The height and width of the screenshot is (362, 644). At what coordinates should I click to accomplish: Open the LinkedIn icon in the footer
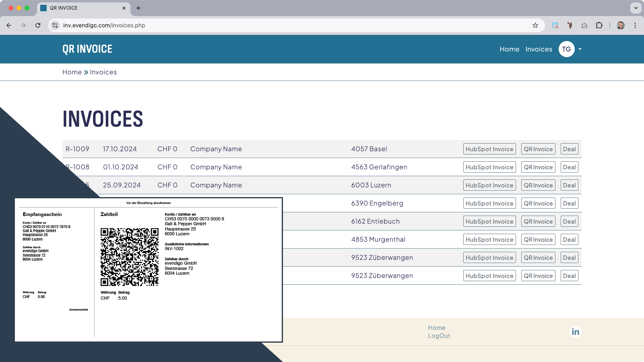tap(575, 331)
